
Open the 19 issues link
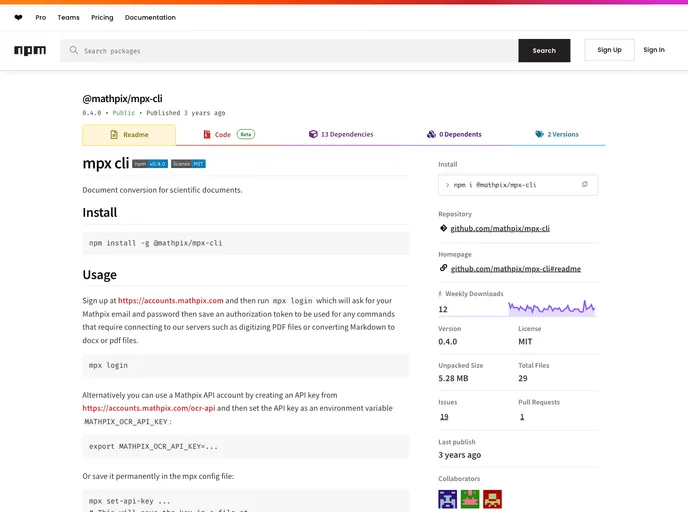pos(444,417)
